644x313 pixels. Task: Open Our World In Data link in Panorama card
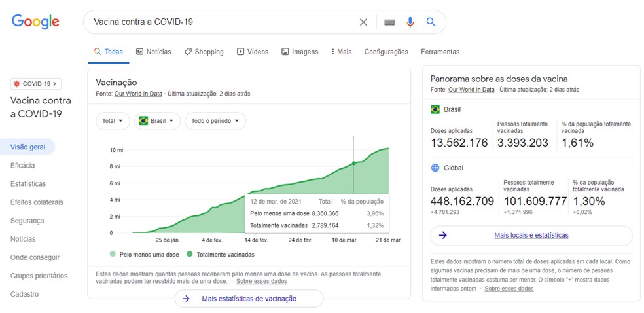coord(471,90)
